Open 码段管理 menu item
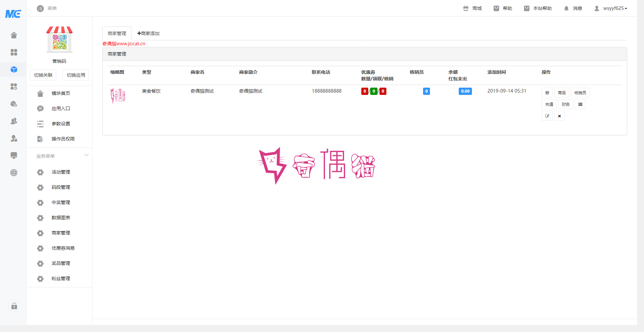 coord(61,187)
